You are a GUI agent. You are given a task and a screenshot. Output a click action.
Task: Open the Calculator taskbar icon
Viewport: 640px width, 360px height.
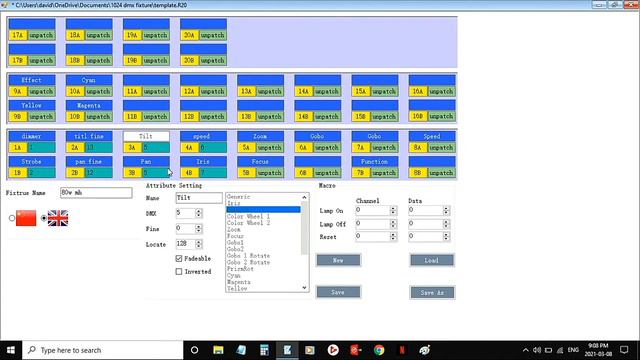[x=264, y=350]
